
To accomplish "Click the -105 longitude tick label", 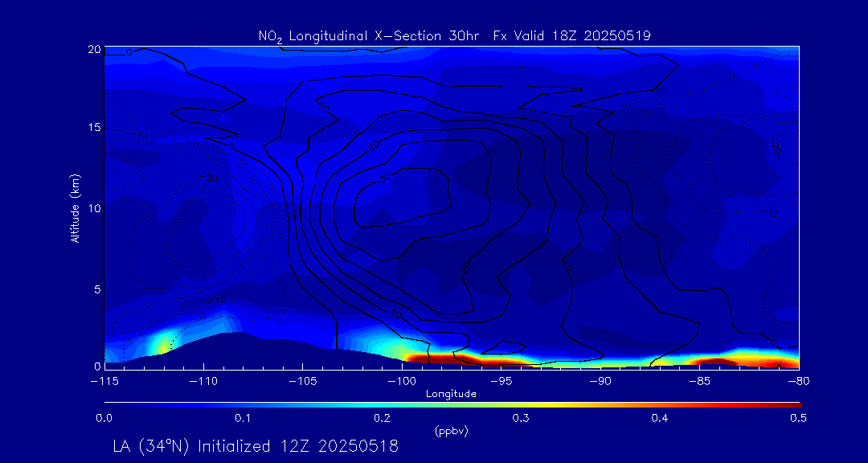I will pos(302,382).
